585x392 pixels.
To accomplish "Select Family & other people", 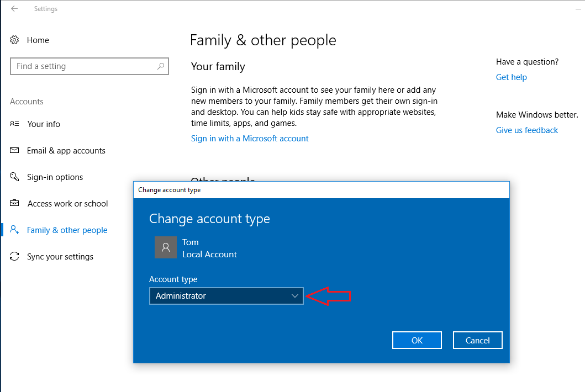I will point(67,230).
